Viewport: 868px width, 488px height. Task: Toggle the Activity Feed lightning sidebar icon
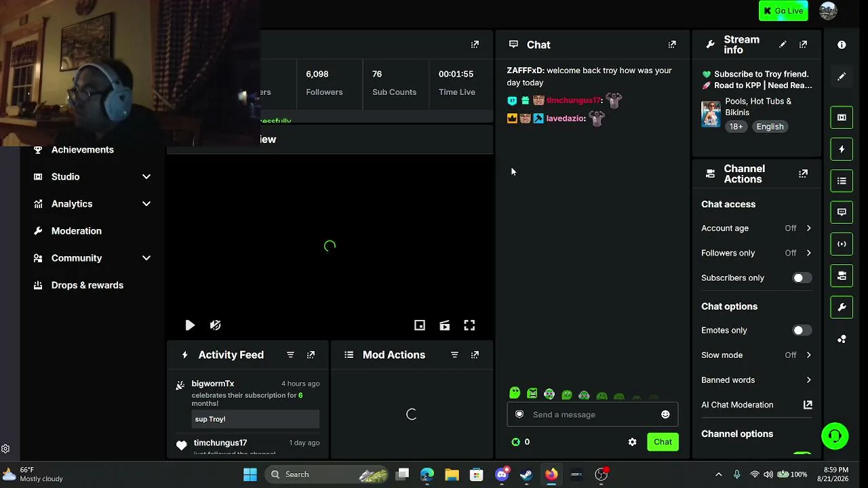click(x=842, y=149)
